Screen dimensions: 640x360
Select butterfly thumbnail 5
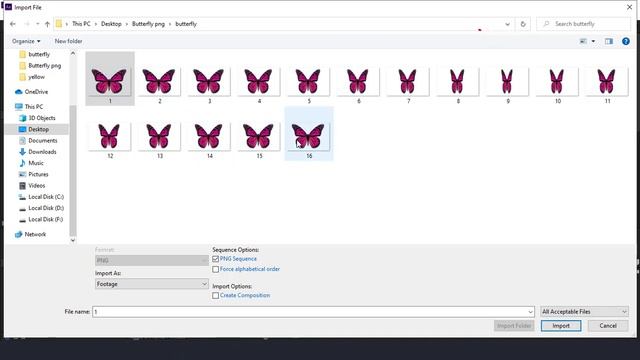[308, 81]
